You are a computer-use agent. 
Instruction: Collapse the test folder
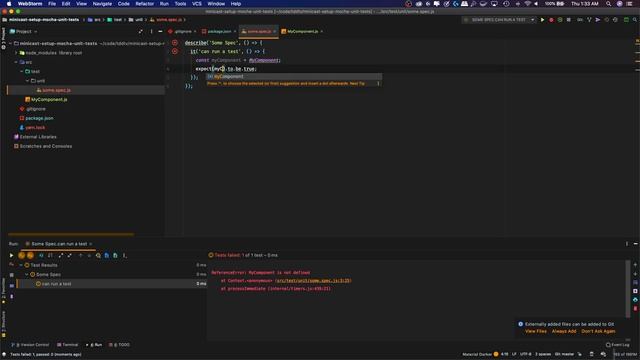coord(22,71)
